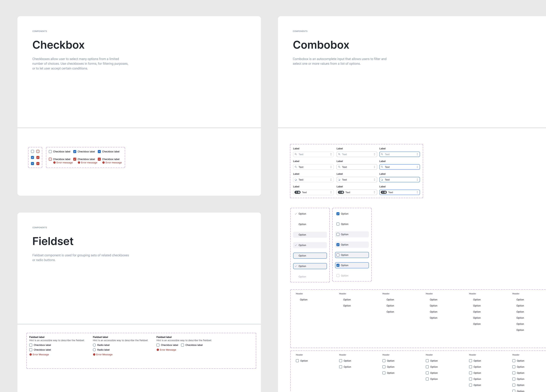Open chevron of focused filled-text search combobox
Viewport: 546px width, 392px height.
click(x=417, y=167)
